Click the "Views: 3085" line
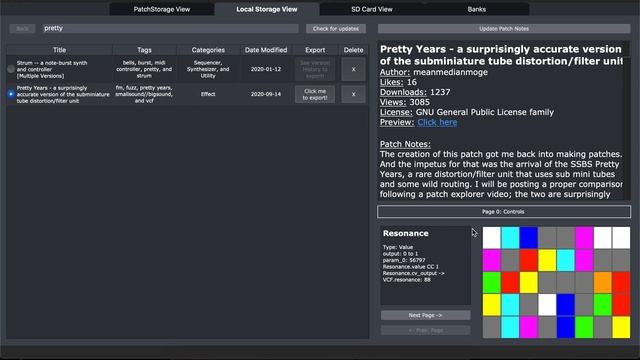The height and width of the screenshot is (360, 640). 404,102
